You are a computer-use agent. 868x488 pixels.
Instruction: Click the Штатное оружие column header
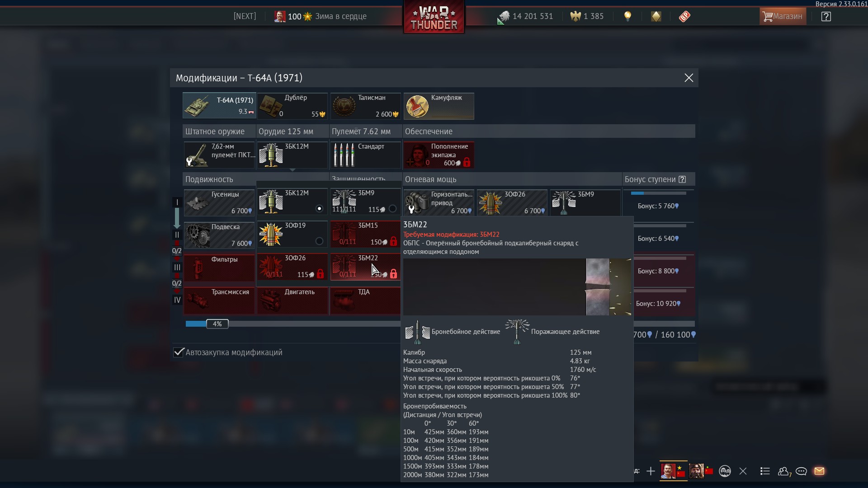pyautogui.click(x=219, y=131)
